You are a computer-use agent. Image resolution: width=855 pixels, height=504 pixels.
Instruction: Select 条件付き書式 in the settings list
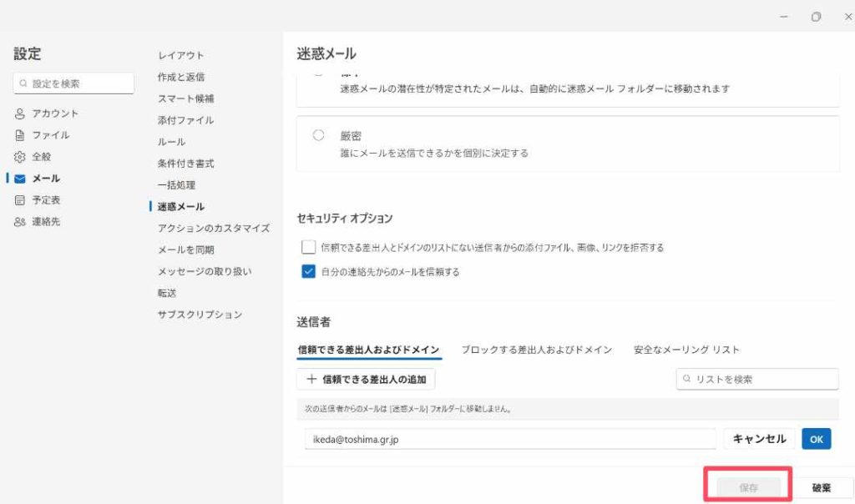pos(186,164)
